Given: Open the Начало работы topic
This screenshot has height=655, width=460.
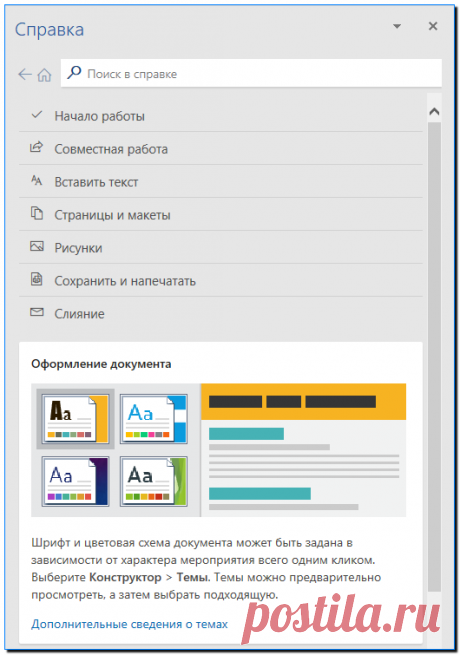Looking at the screenshot, I should coord(221,116).
